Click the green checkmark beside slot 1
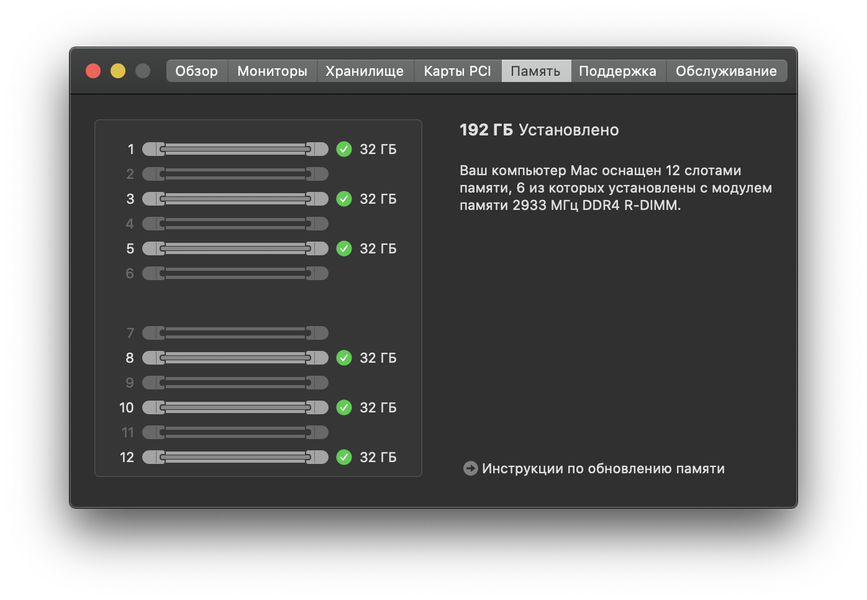This screenshot has height=600, width=867. [x=344, y=149]
